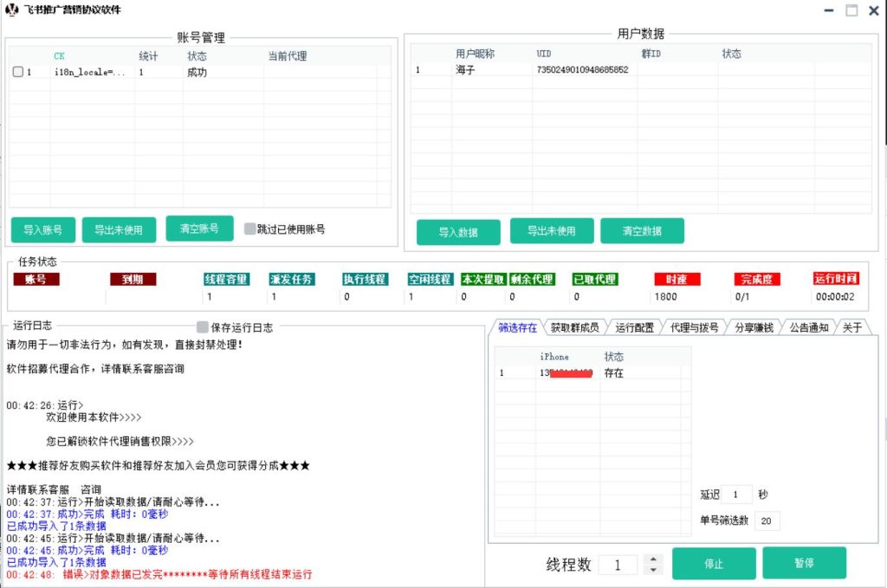887x588 pixels.
Task: Switch to the 获取群成员 tab
Action: pos(574,327)
